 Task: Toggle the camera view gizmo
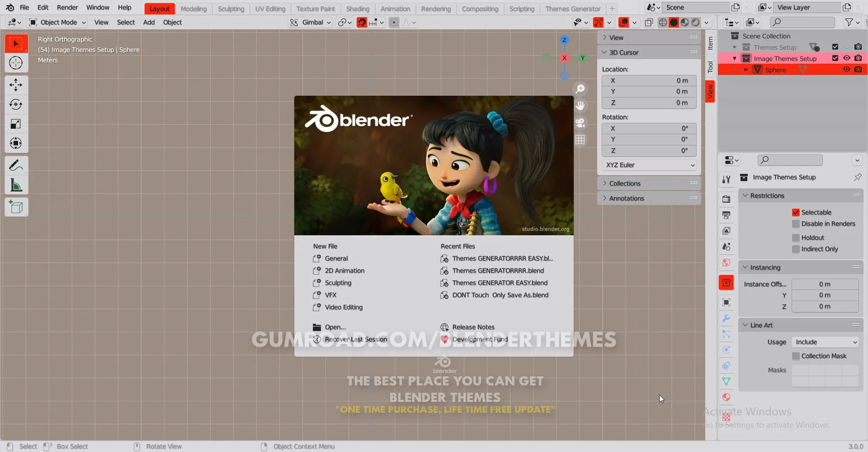pos(580,122)
